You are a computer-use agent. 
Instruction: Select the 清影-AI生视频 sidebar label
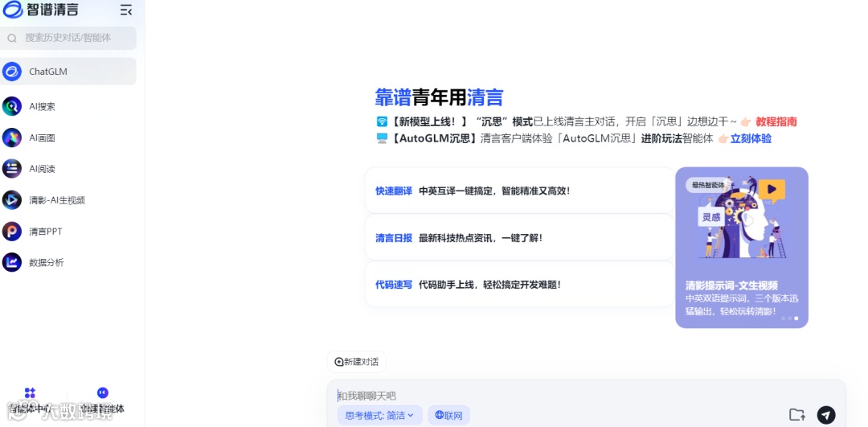point(57,200)
